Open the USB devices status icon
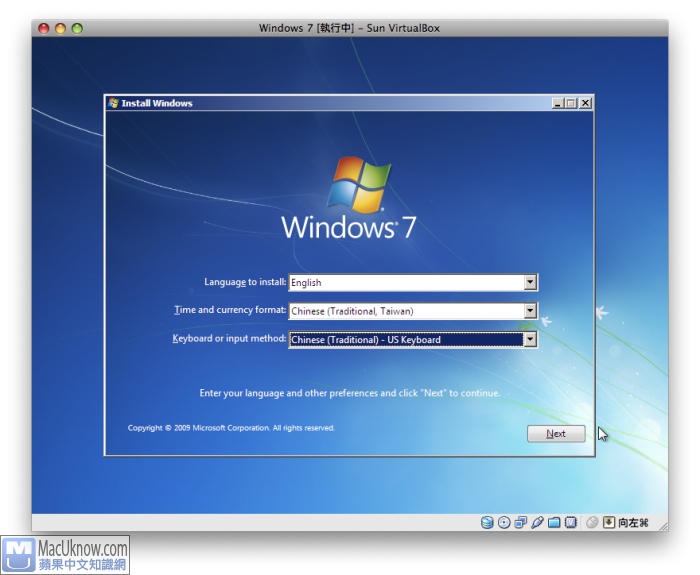Viewport: 700px width, 575px height. 537,522
